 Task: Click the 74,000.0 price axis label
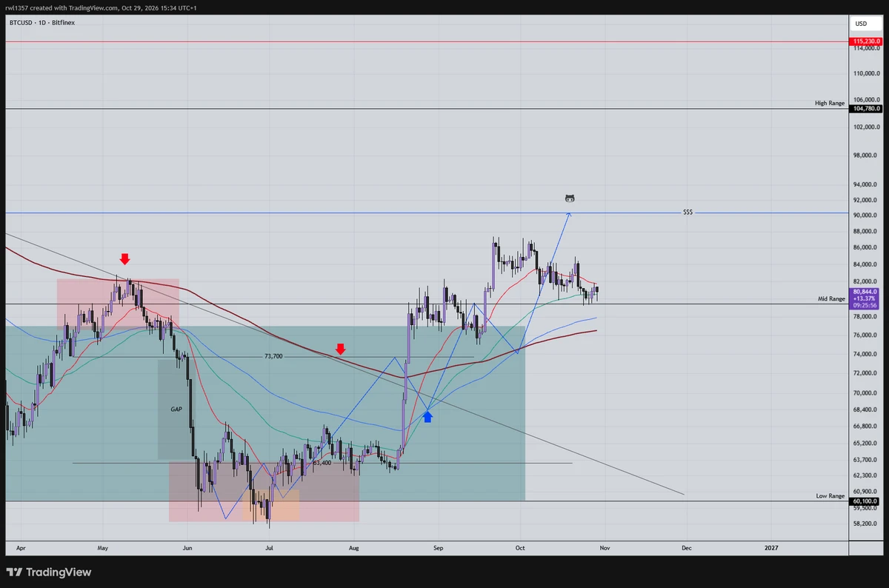[x=865, y=354]
